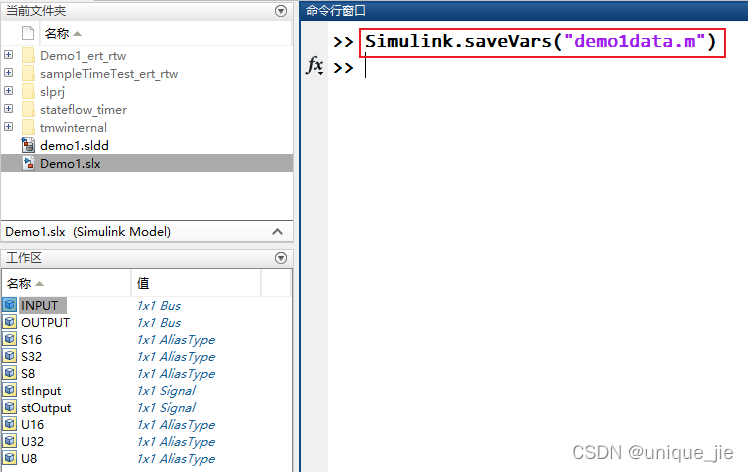This screenshot has width=748, height=472.
Task: Select the Demo1_ert_rtw folder name
Action: tap(83, 56)
